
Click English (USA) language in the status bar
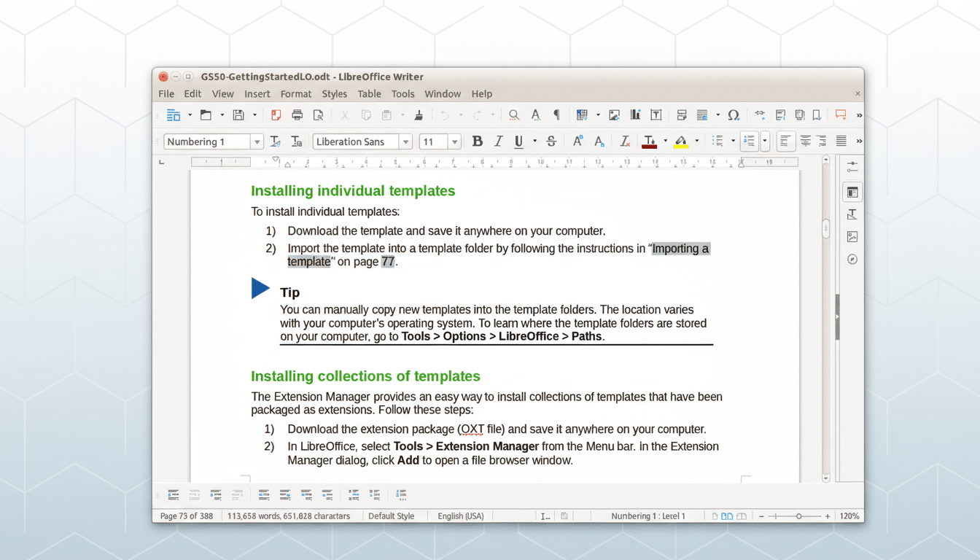pyautogui.click(x=460, y=516)
